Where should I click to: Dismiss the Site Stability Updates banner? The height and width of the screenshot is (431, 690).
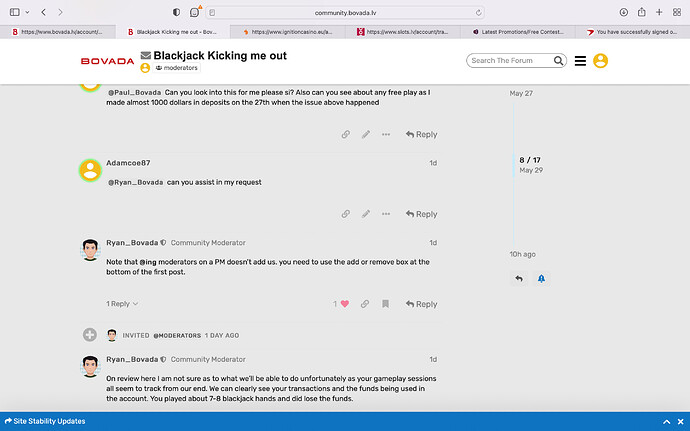click(x=681, y=422)
